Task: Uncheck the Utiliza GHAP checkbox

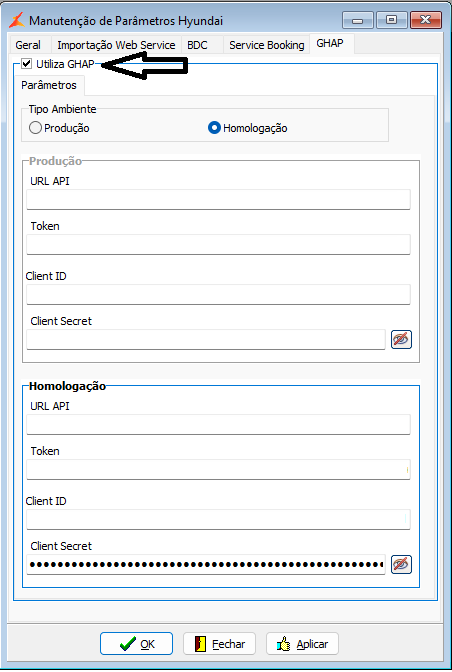Action: (27, 64)
